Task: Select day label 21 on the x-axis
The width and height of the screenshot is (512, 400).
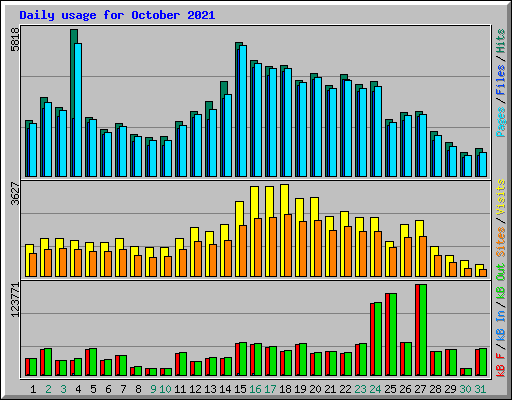Action: click(x=330, y=389)
